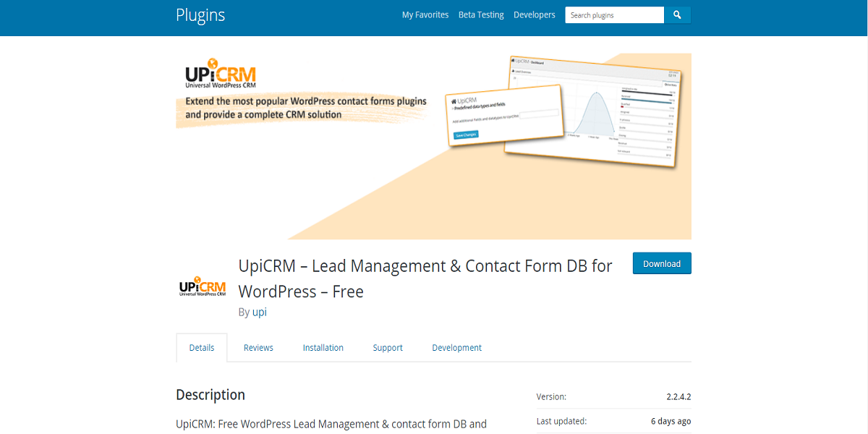Go to the Plugins heading link
868x434 pixels.
pyautogui.click(x=200, y=14)
